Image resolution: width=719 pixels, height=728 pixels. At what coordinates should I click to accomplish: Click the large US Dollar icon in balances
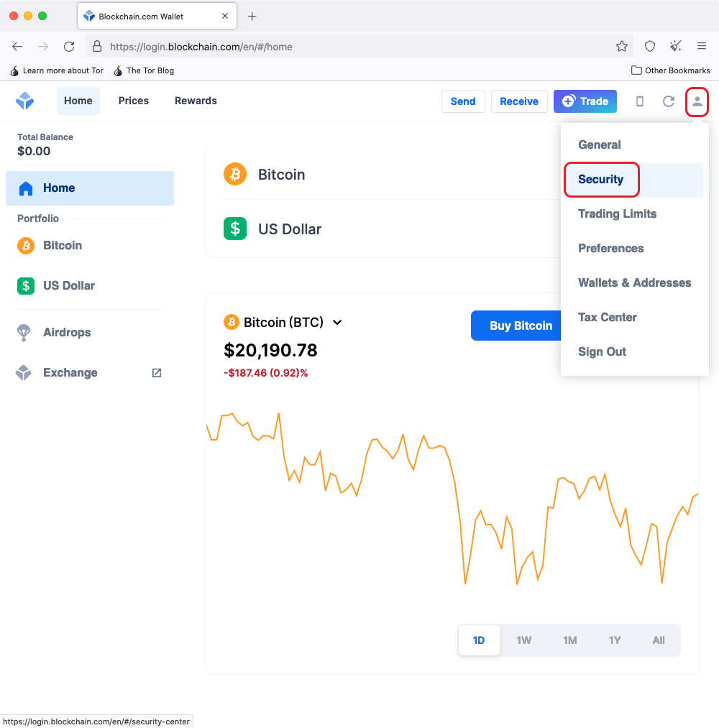pyautogui.click(x=235, y=229)
